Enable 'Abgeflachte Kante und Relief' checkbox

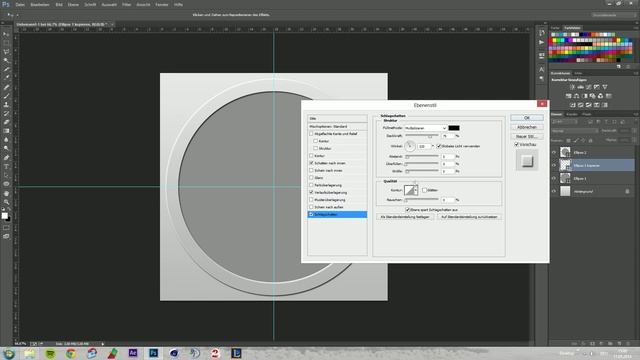[311, 133]
